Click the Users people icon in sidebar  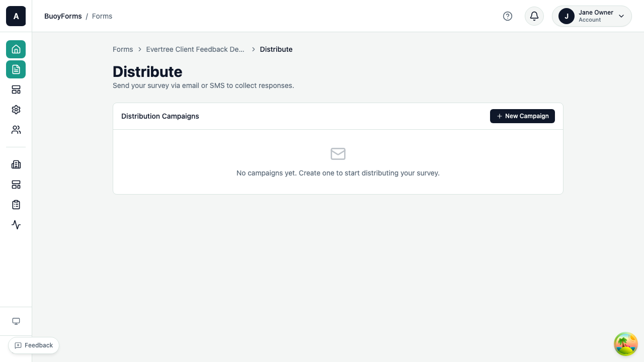pos(16,130)
